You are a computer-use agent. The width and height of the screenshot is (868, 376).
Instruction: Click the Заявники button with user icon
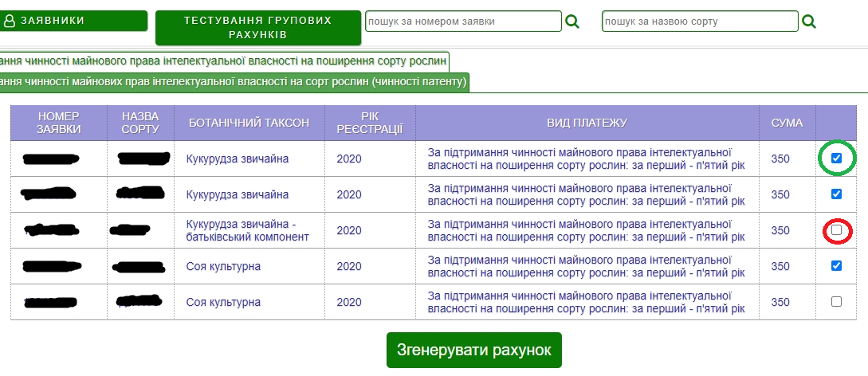(74, 21)
